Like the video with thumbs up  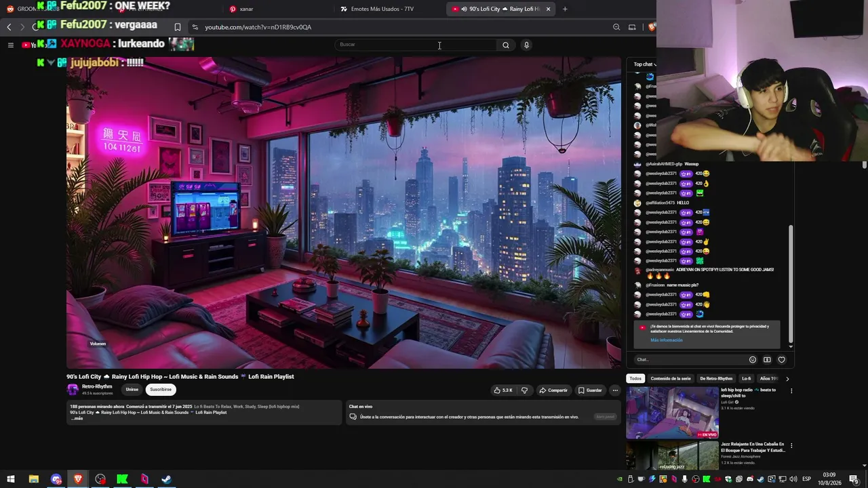tap(502, 390)
